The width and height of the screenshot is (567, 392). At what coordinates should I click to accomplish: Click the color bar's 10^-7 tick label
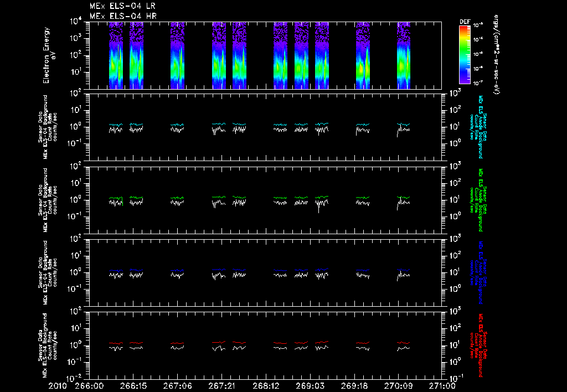point(478,83)
